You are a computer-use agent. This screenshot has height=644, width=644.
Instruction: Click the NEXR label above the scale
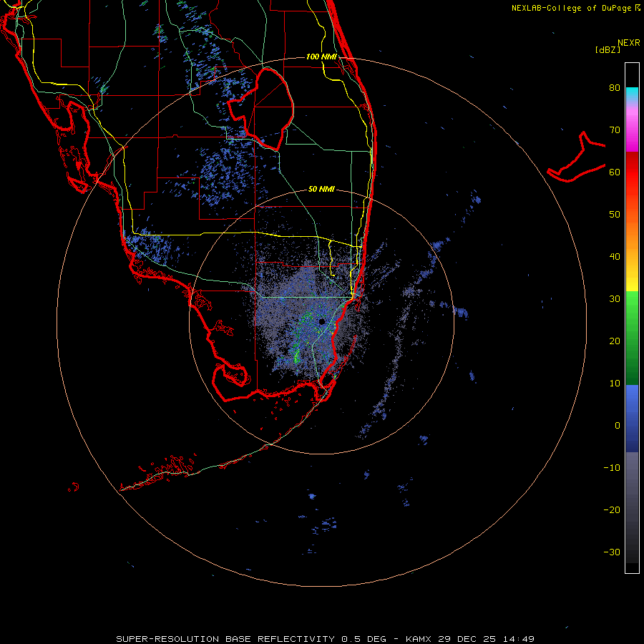(x=628, y=43)
